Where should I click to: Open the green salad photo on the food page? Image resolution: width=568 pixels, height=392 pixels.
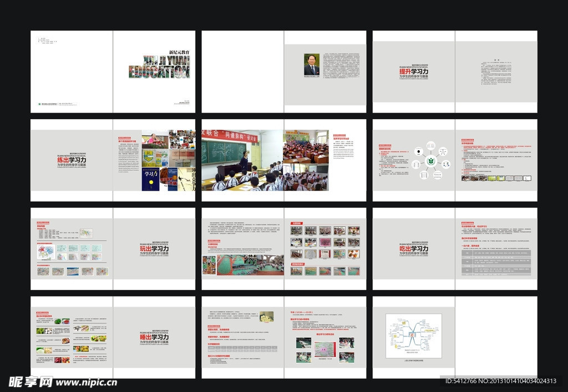point(99,338)
